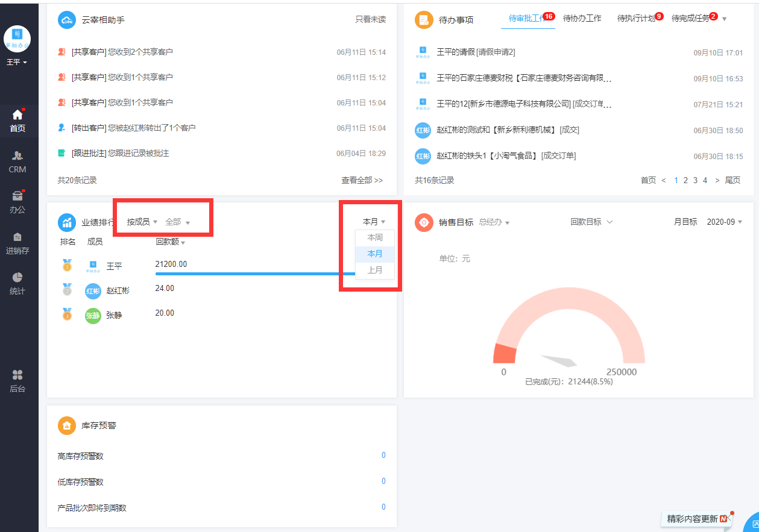Toggle 只看未读 unread filter
The width and height of the screenshot is (759, 532).
(x=370, y=19)
